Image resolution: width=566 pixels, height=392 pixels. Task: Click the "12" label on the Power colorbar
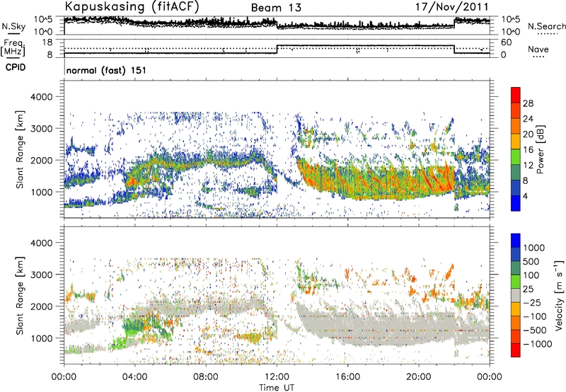click(528, 166)
